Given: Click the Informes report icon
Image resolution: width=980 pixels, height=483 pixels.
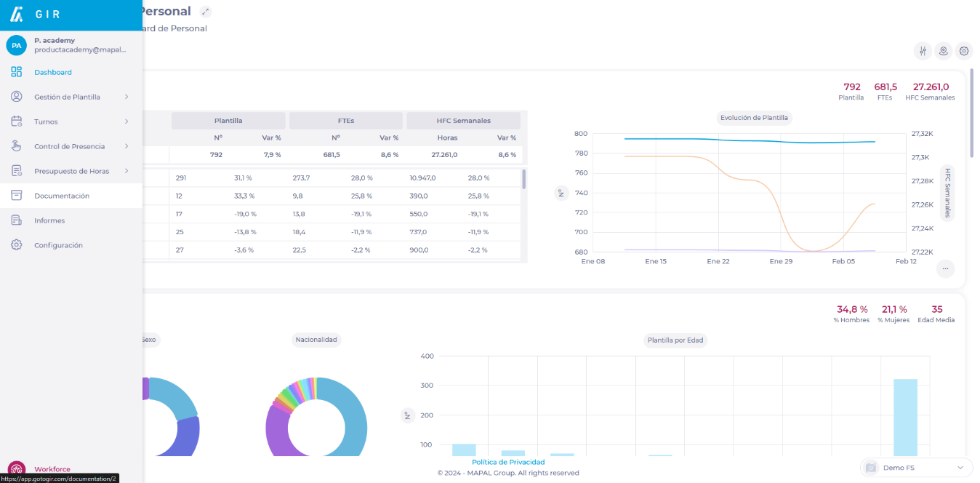Looking at the screenshot, I should click(x=16, y=220).
